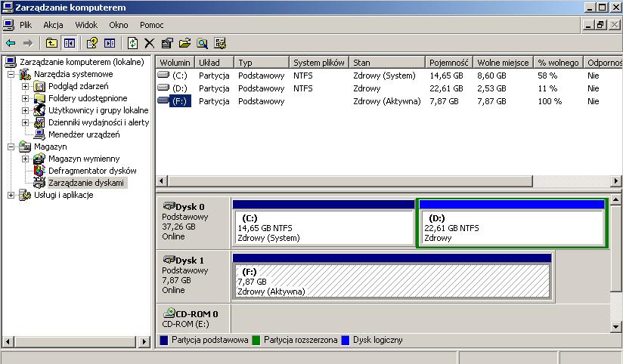Open the Pomoc menu

coord(151,25)
